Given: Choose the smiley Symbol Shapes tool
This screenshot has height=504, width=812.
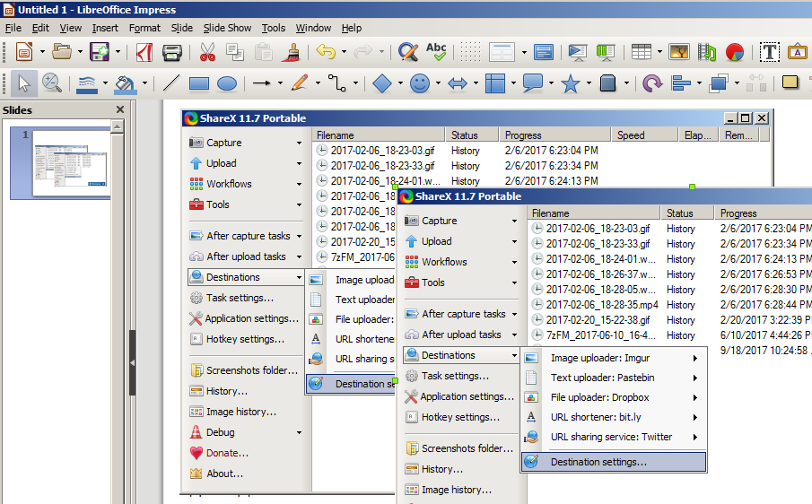Looking at the screenshot, I should pos(420,83).
